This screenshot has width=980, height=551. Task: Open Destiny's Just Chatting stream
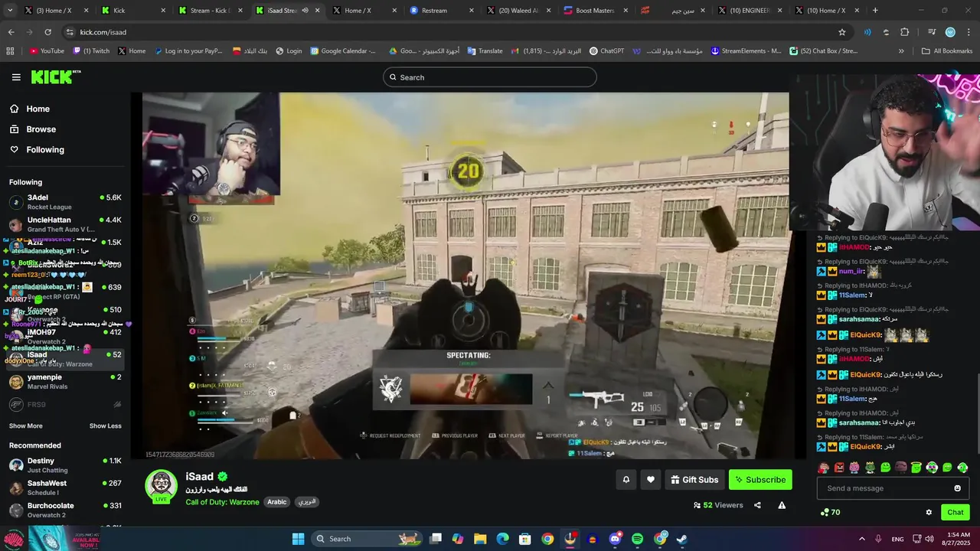(x=65, y=465)
